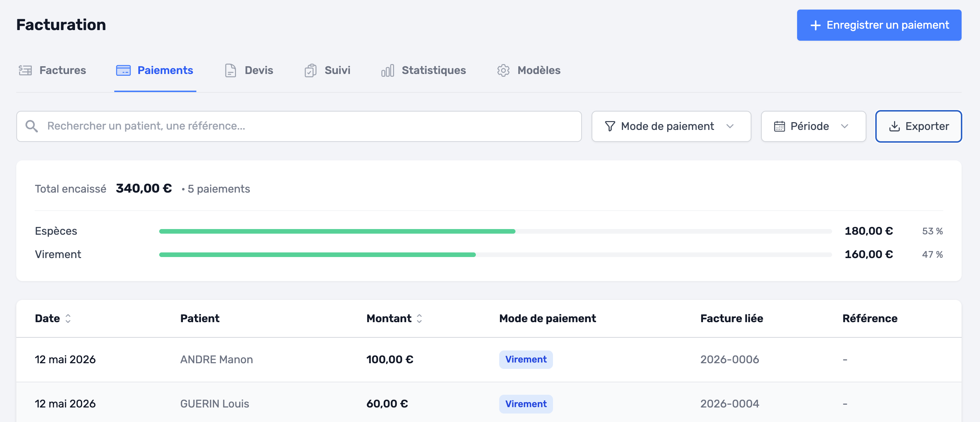Viewport: 980px width, 422px height.
Task: Click the Date column header
Action: (x=47, y=319)
